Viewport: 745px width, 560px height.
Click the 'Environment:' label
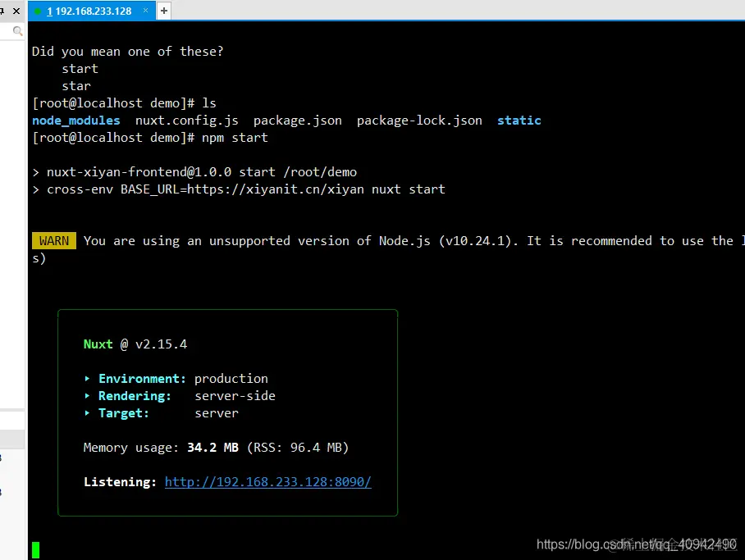coord(142,379)
